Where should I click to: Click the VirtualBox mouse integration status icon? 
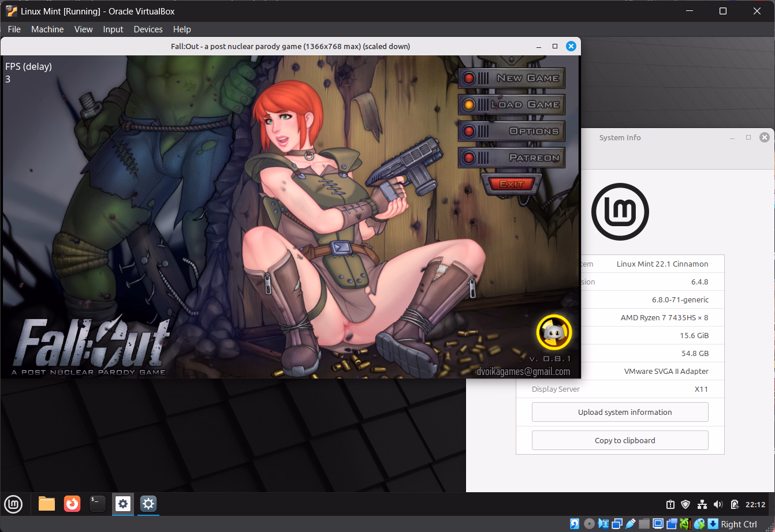pos(699,524)
